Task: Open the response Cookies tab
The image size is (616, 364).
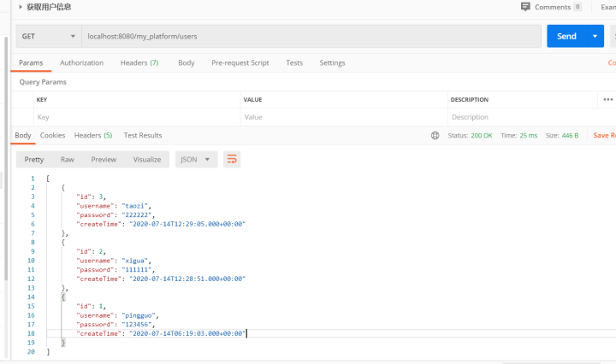Action: pyautogui.click(x=52, y=135)
